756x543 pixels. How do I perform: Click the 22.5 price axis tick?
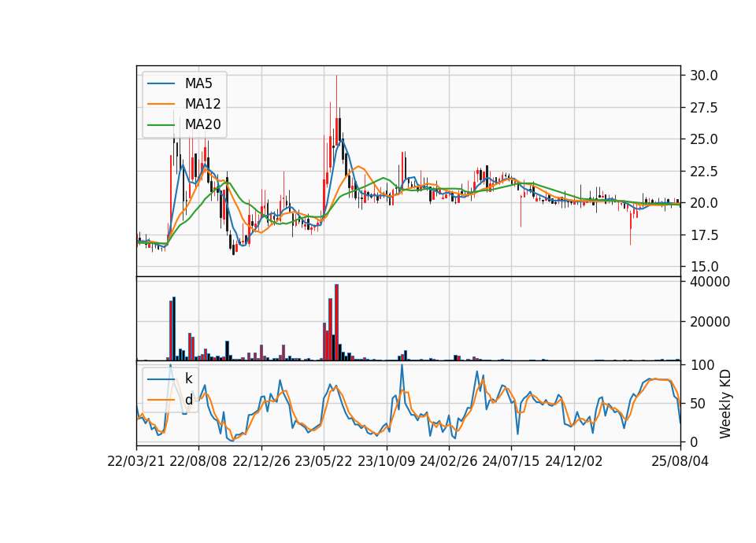click(x=703, y=172)
